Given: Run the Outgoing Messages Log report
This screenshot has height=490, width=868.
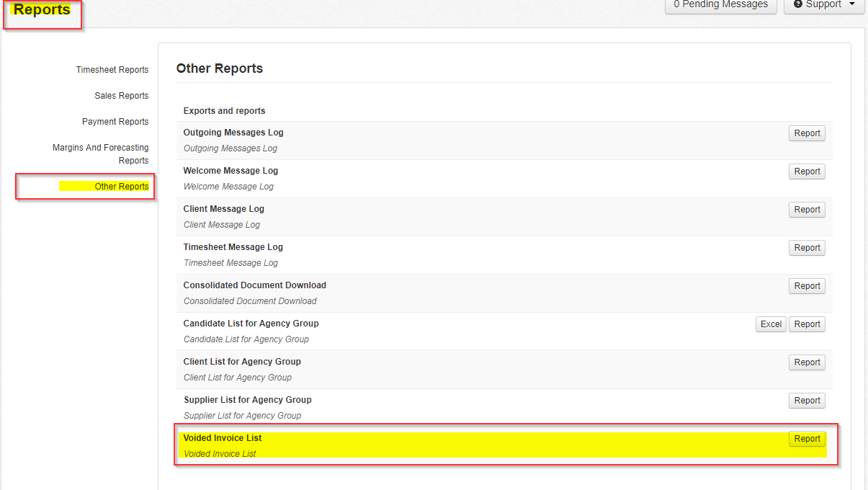Looking at the screenshot, I should click(x=807, y=133).
